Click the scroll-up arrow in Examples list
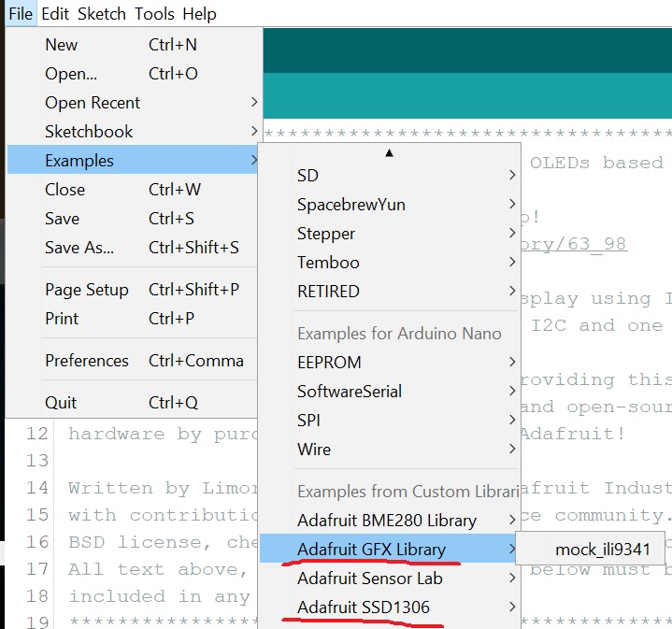The height and width of the screenshot is (629, 672). click(x=389, y=152)
